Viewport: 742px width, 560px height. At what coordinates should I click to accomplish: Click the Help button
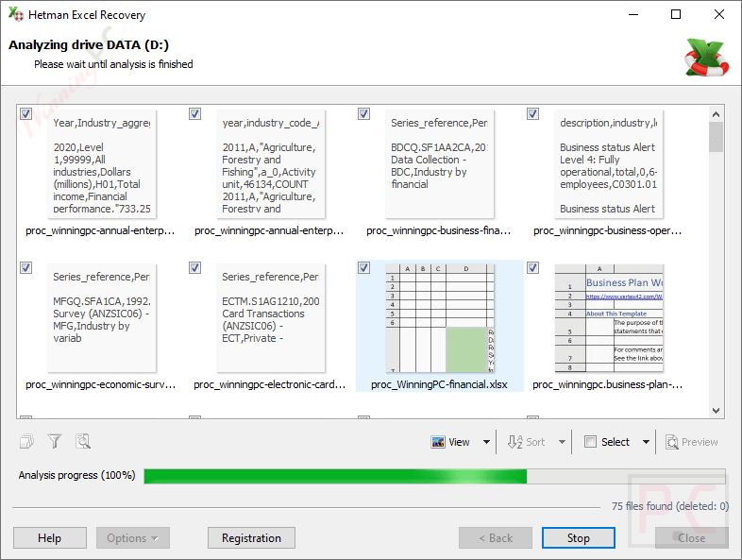click(x=50, y=537)
